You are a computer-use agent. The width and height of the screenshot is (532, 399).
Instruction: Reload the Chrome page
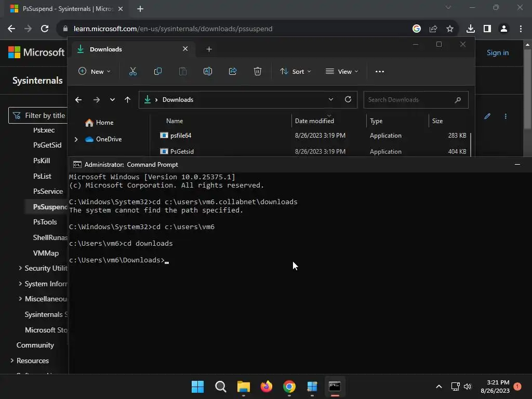pos(45,29)
